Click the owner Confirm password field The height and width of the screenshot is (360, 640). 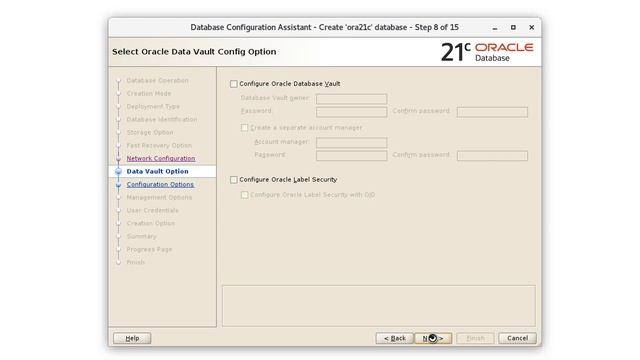point(492,112)
